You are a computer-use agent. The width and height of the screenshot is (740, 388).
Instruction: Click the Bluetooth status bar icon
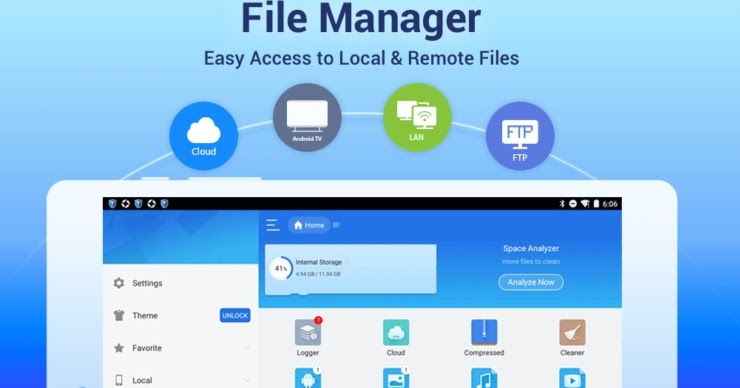(562, 203)
